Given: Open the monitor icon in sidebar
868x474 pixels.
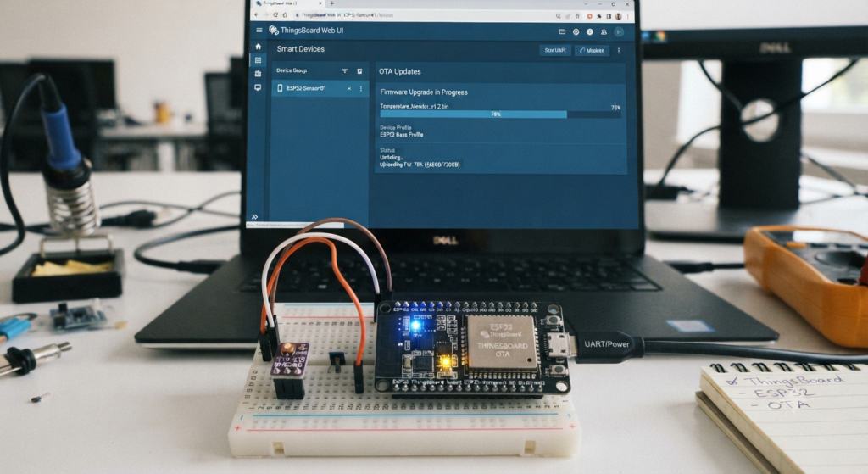Looking at the screenshot, I should pyautogui.click(x=258, y=87).
